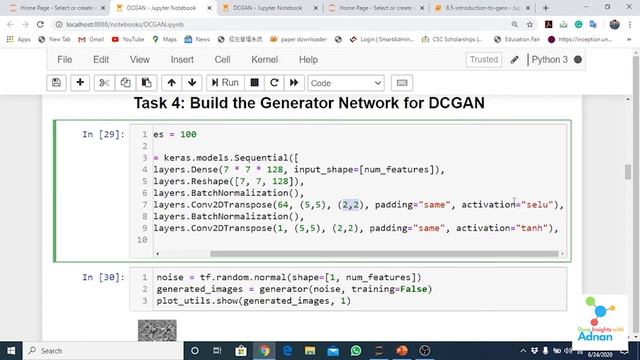Click the noise = tf.random.normal code line
640x360 pixels.
(x=289, y=277)
